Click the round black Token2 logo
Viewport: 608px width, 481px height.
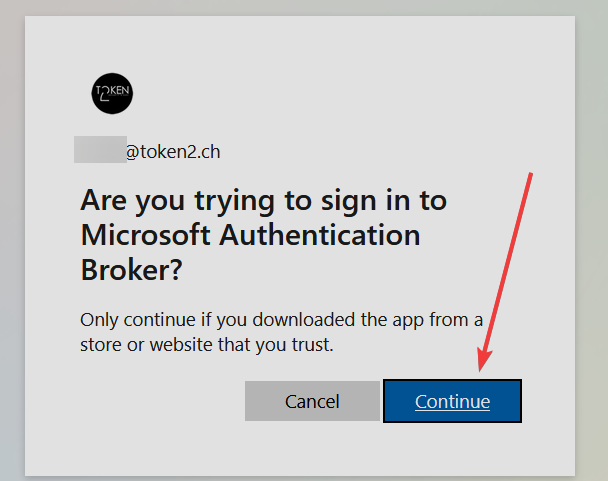click(x=112, y=93)
